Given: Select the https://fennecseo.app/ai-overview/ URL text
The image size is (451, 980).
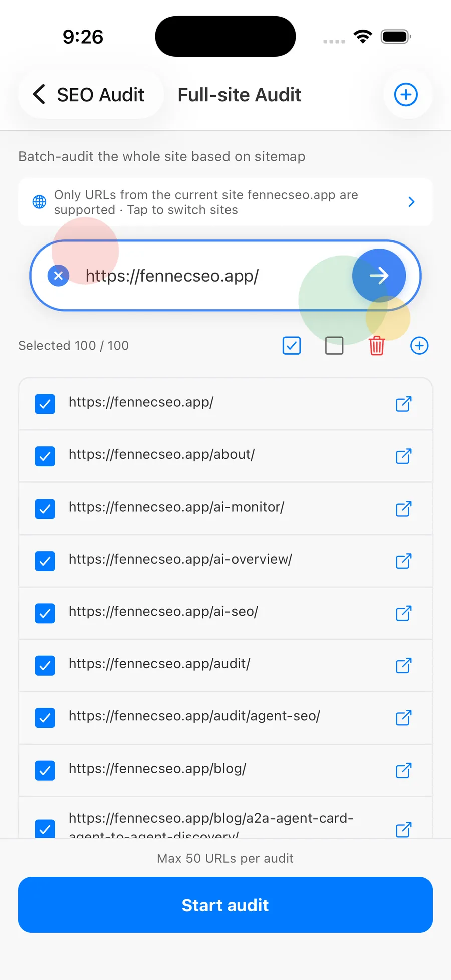Looking at the screenshot, I should coord(180,559).
